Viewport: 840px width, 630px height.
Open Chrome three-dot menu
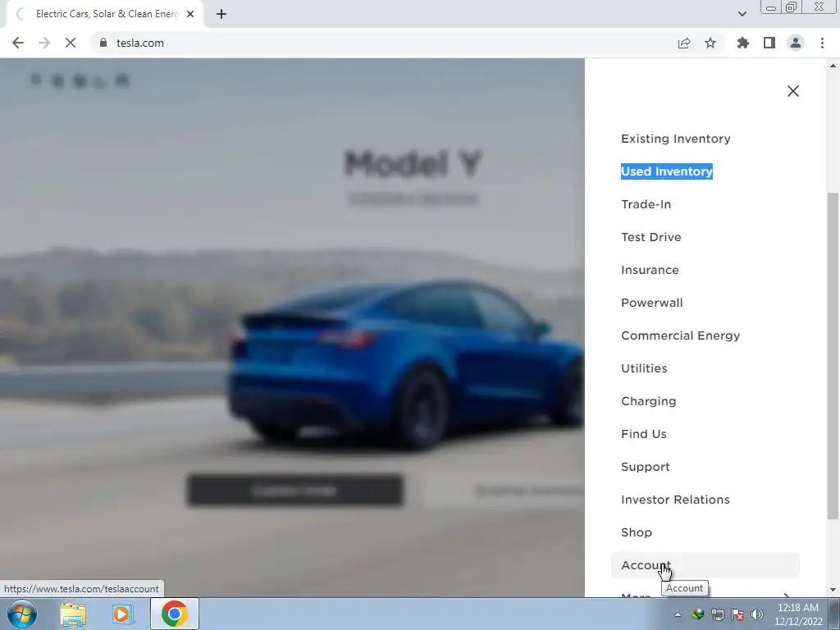point(822,43)
